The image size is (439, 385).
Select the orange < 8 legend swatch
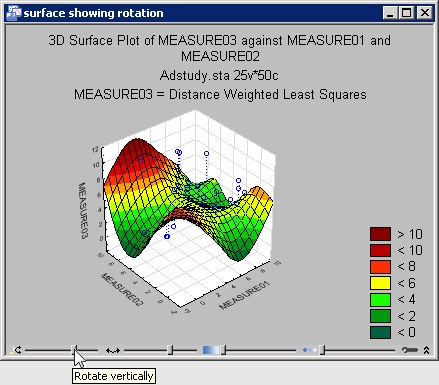click(380, 267)
